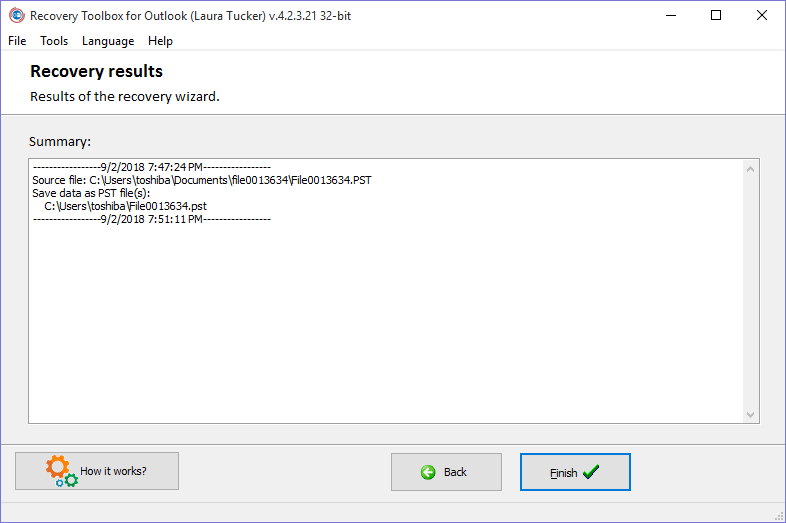The height and width of the screenshot is (523, 786).
Task: Click the summary scrollbar up arrow
Action: pyautogui.click(x=750, y=169)
